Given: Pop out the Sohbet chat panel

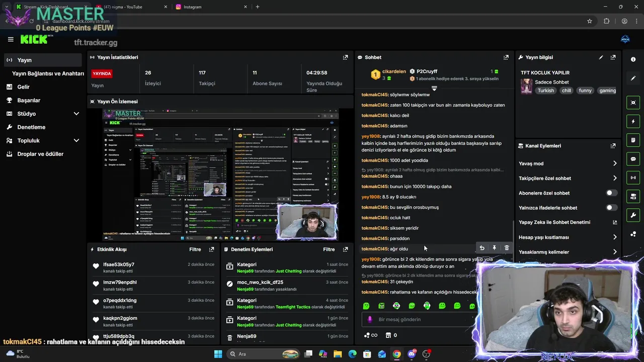Looking at the screenshot, I should [506, 57].
